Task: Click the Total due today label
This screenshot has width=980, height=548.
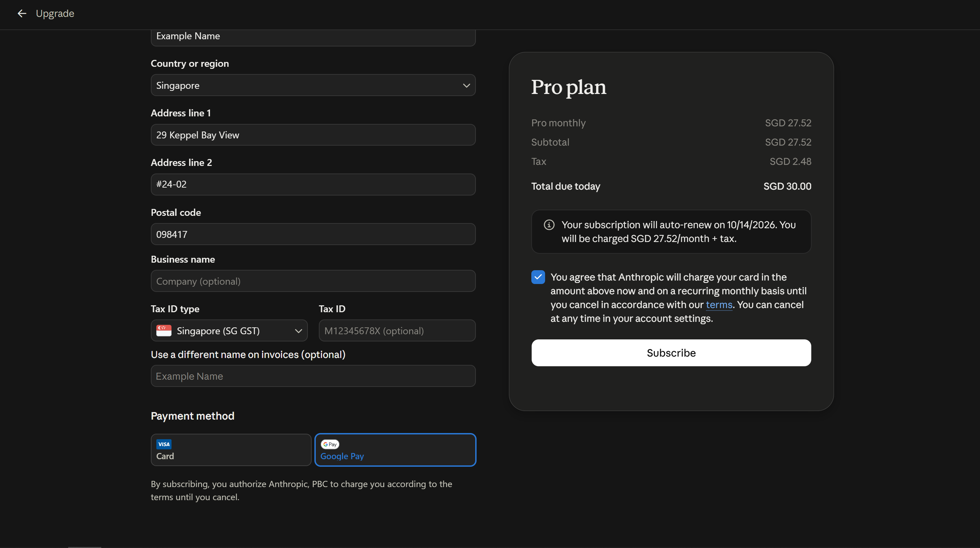Action: tap(566, 186)
